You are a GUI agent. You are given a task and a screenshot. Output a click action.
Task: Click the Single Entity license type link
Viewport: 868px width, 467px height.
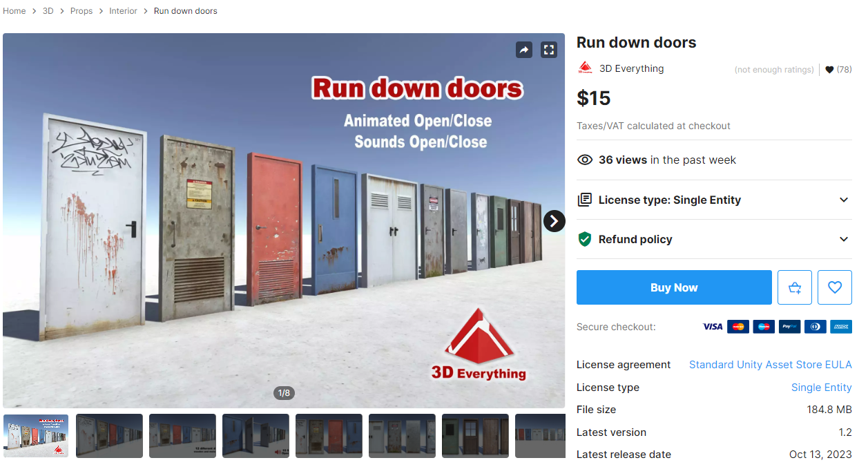click(x=822, y=388)
